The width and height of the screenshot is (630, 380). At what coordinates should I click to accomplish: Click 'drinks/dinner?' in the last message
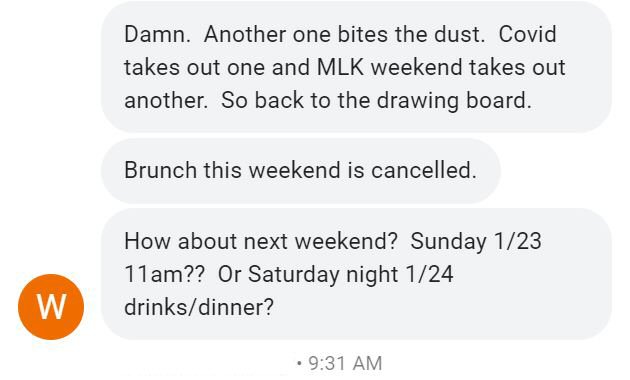point(199,308)
